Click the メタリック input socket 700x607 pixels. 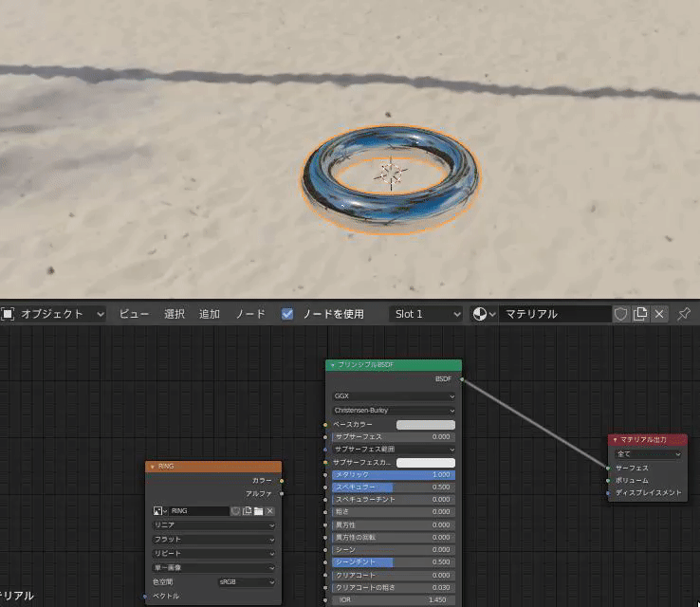coord(325,475)
